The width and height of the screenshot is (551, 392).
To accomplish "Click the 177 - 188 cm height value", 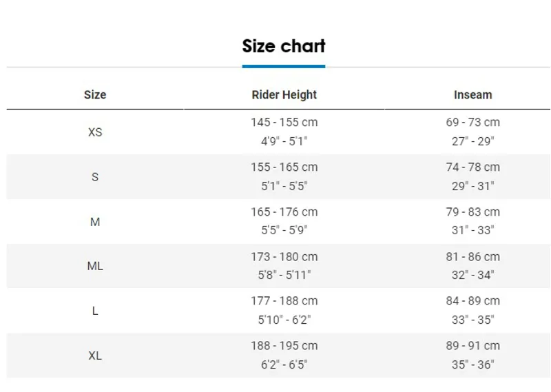I will click(x=284, y=301).
